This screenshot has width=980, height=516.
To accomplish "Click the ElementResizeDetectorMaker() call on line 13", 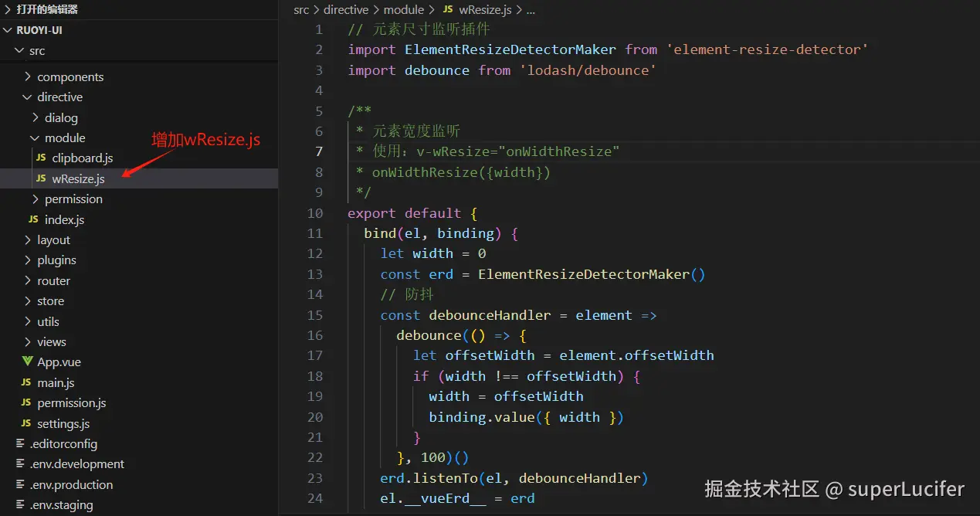I will pyautogui.click(x=592, y=274).
